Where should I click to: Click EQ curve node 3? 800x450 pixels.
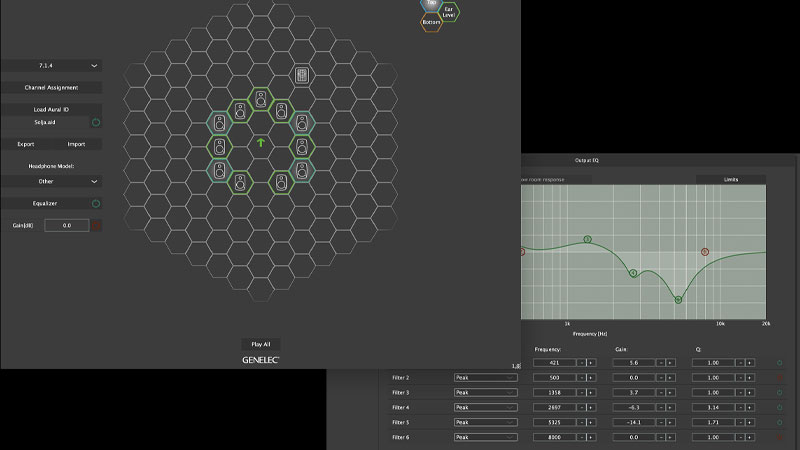click(x=587, y=239)
